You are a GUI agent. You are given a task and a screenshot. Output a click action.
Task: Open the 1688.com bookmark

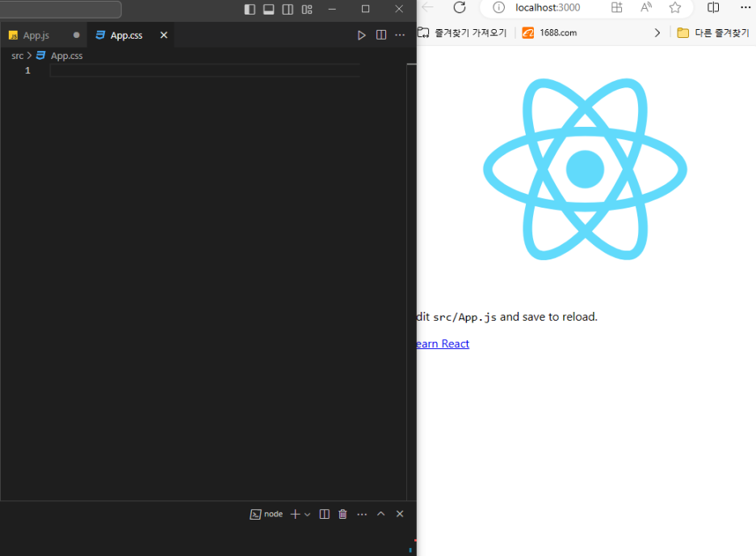pos(550,33)
